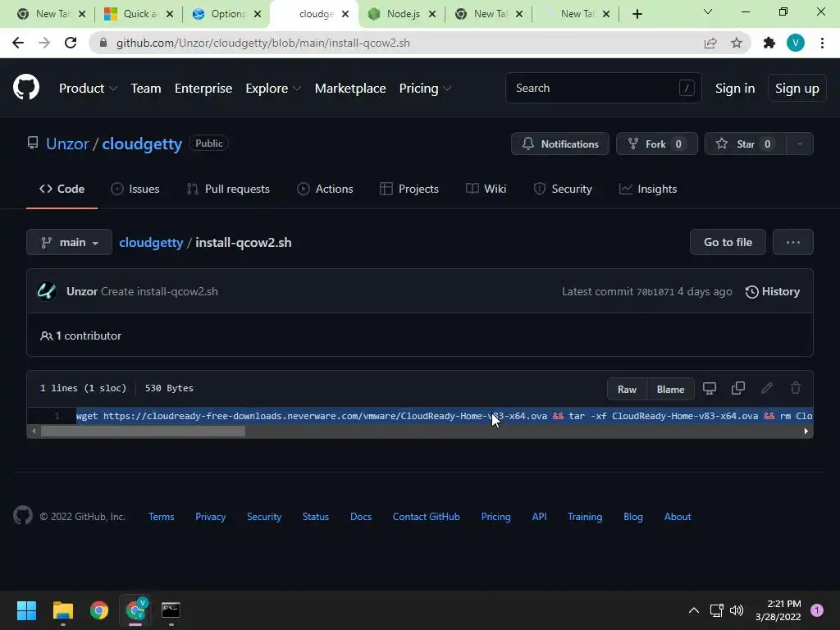Click the address bar URL
Screen dimensions: 840x630
(x=263, y=43)
